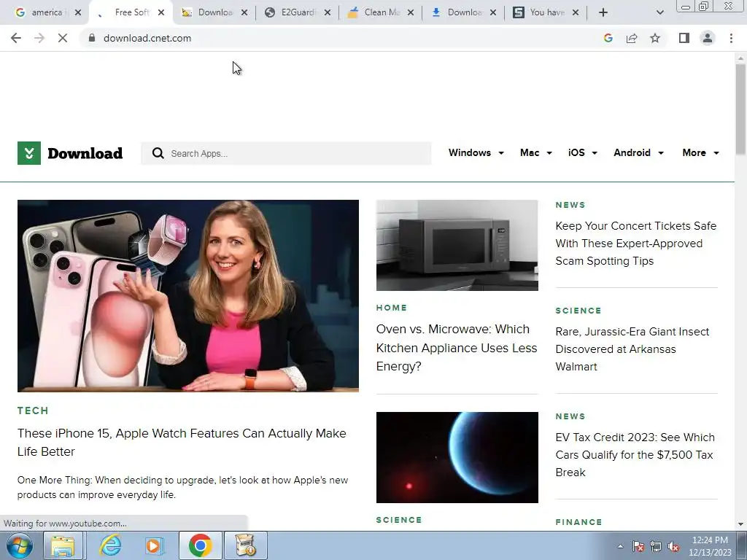The width and height of the screenshot is (747, 560).
Task: Open Rare Jurassic-Era Giant Insect article
Action: pyautogui.click(x=632, y=349)
